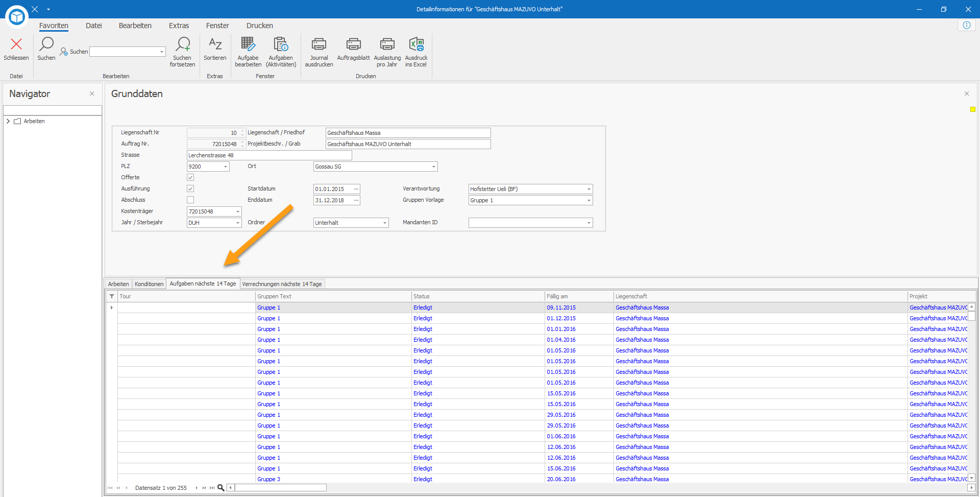
Task: Click the Navigator search field
Action: click(x=53, y=110)
